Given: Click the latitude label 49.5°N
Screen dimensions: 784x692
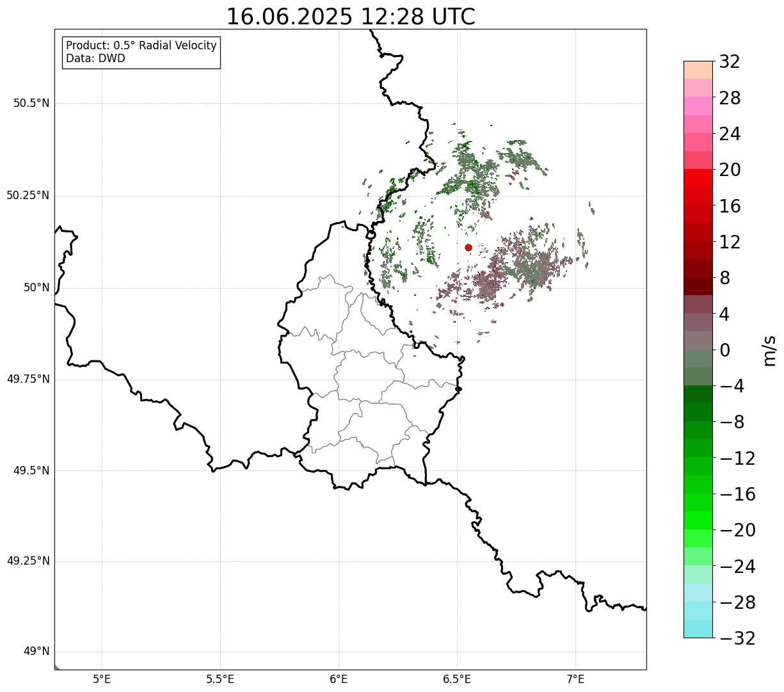Looking at the screenshot, I should [31, 471].
